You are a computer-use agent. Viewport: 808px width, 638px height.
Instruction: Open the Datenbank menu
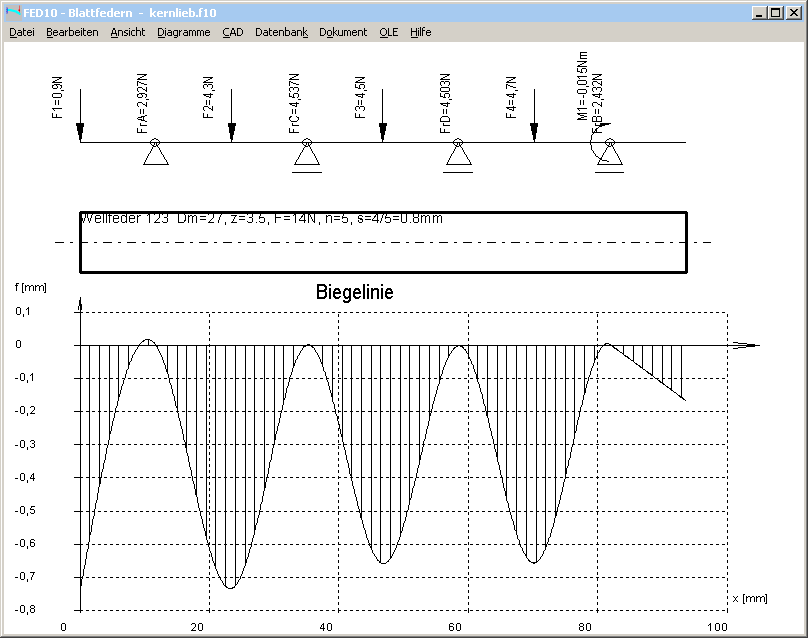(281, 32)
